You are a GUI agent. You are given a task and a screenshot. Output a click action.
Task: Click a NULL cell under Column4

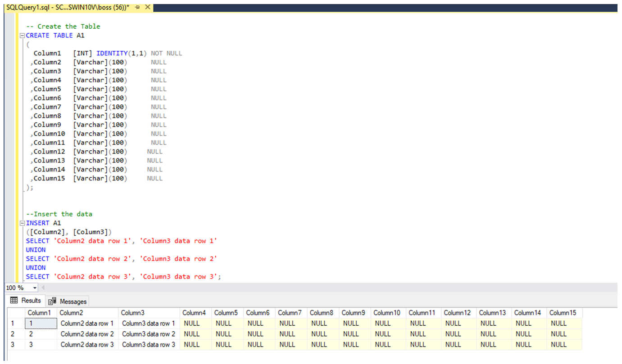point(191,323)
